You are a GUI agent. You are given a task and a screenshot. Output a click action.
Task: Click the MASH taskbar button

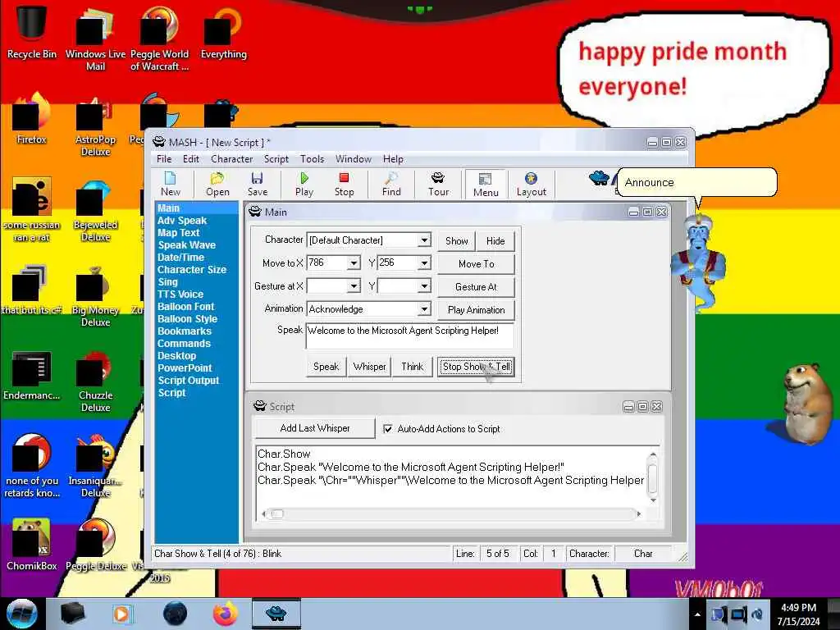(x=276, y=614)
